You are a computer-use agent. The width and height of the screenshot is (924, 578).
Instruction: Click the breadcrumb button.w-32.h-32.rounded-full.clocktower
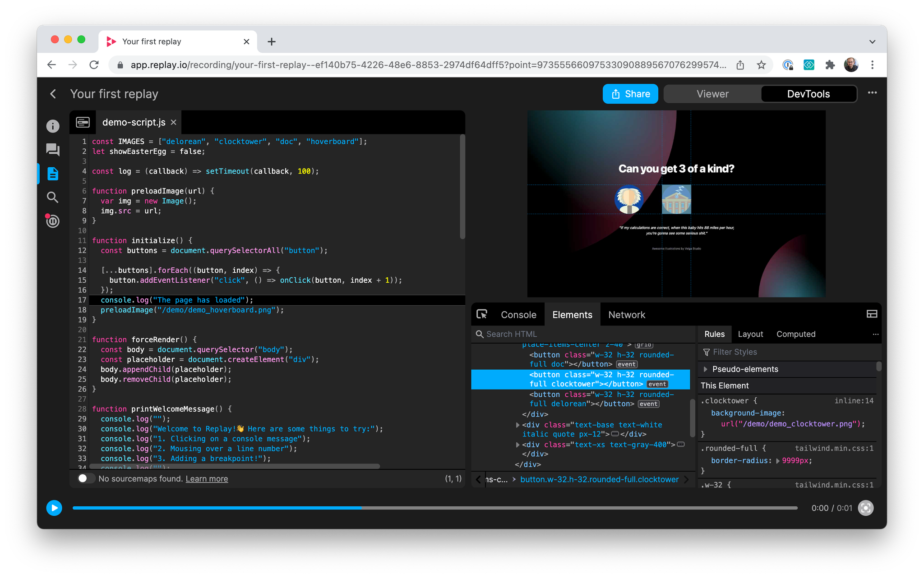click(x=599, y=479)
